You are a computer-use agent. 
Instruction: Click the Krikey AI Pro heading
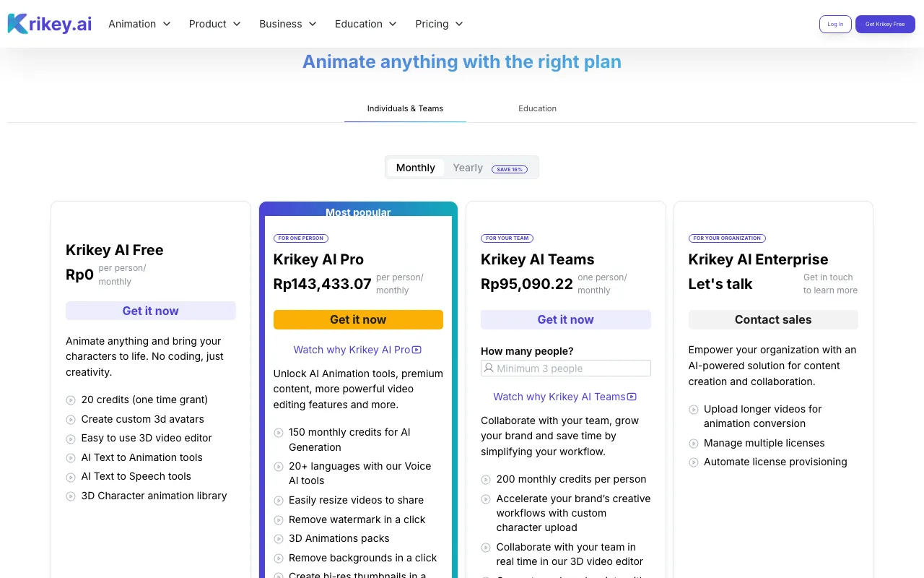coord(318,259)
